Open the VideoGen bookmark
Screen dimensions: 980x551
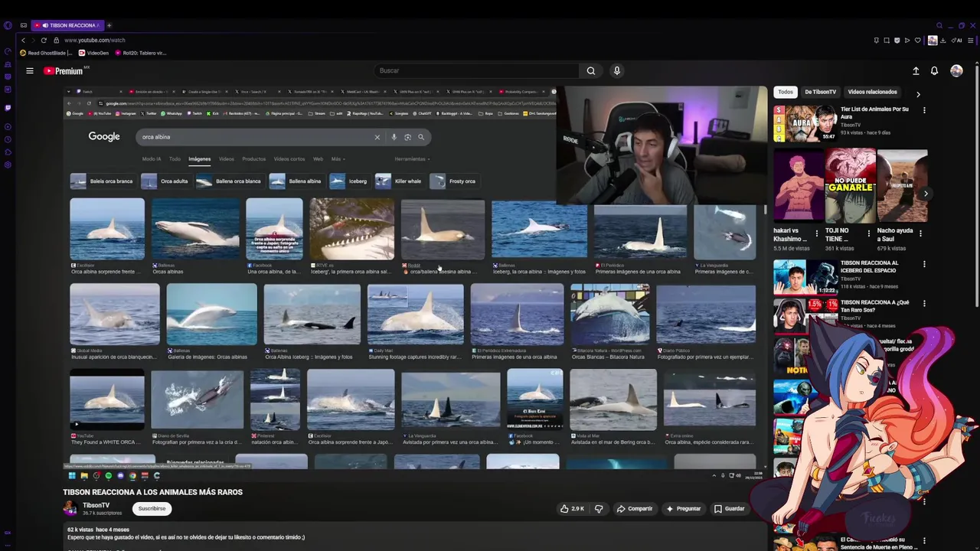93,53
